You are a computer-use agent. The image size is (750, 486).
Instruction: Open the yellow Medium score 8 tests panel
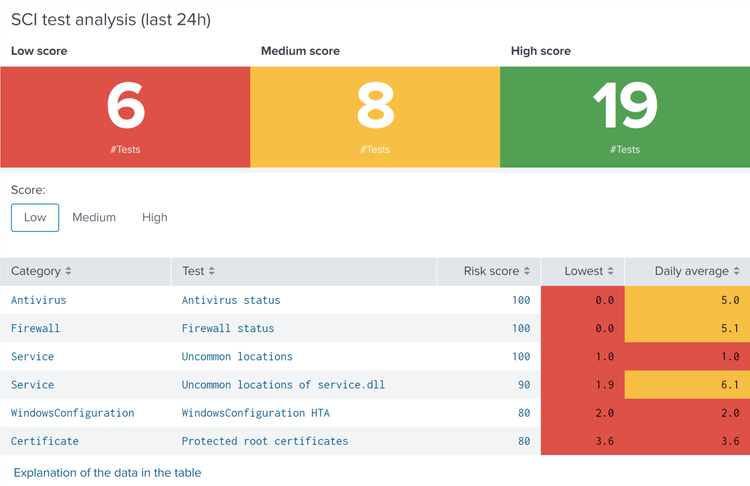coord(375,117)
